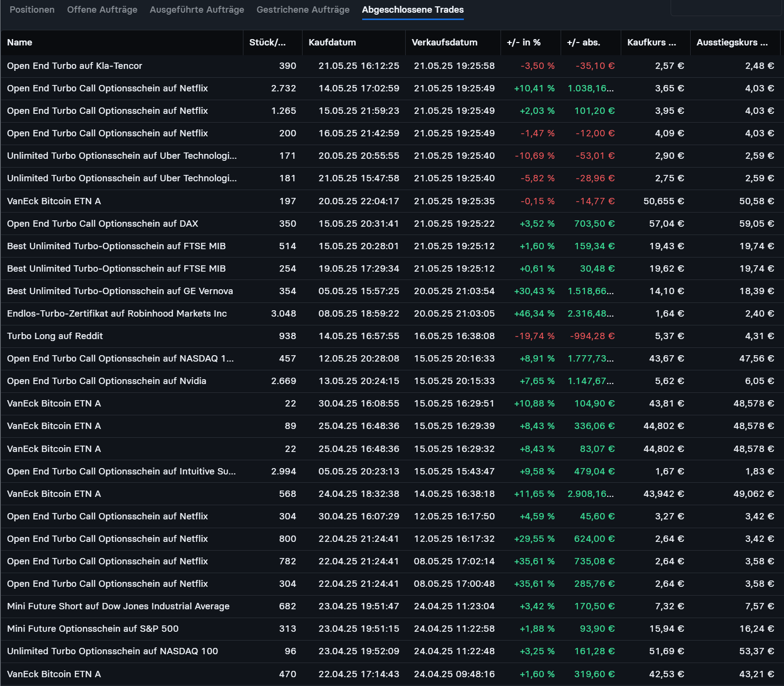This screenshot has width=784, height=686.
Task: Select the Netflix trade with 2.732 Stück
Action: (x=392, y=88)
